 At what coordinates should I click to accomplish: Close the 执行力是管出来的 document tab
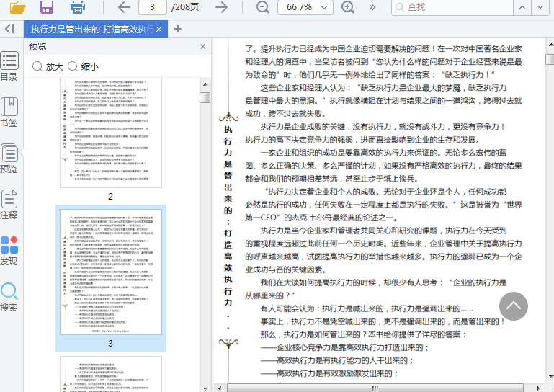tap(159, 29)
